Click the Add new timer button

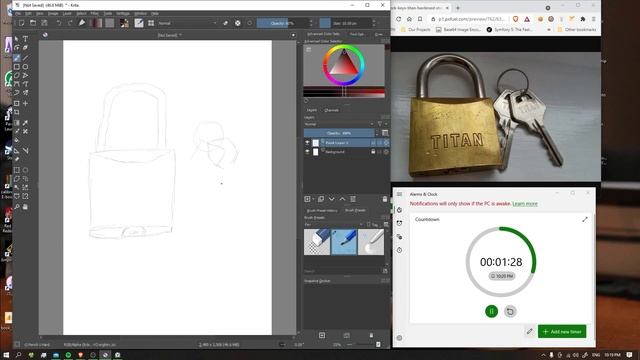tap(562, 331)
